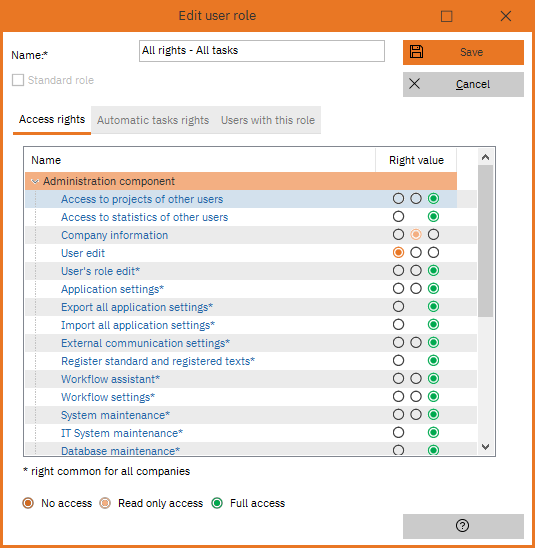Open the Users with this role tab
The width and height of the screenshot is (535, 548).
[x=268, y=120]
